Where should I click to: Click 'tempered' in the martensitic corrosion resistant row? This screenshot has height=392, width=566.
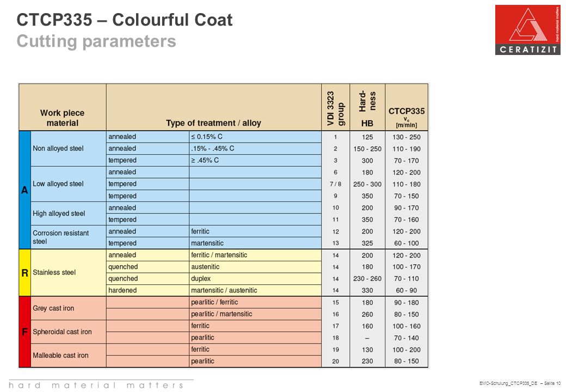click(x=147, y=243)
